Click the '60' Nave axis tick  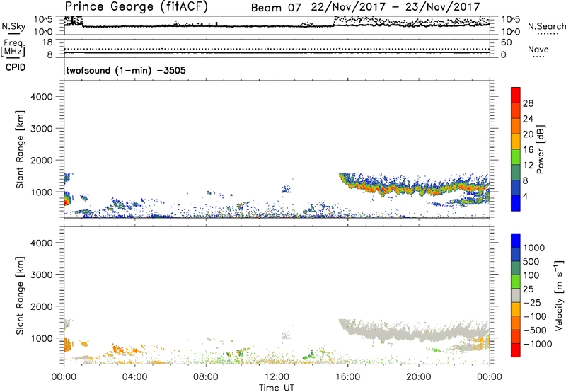[x=506, y=42]
